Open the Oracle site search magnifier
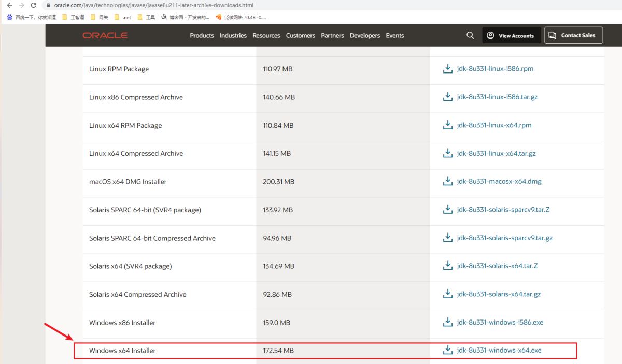 tap(470, 35)
